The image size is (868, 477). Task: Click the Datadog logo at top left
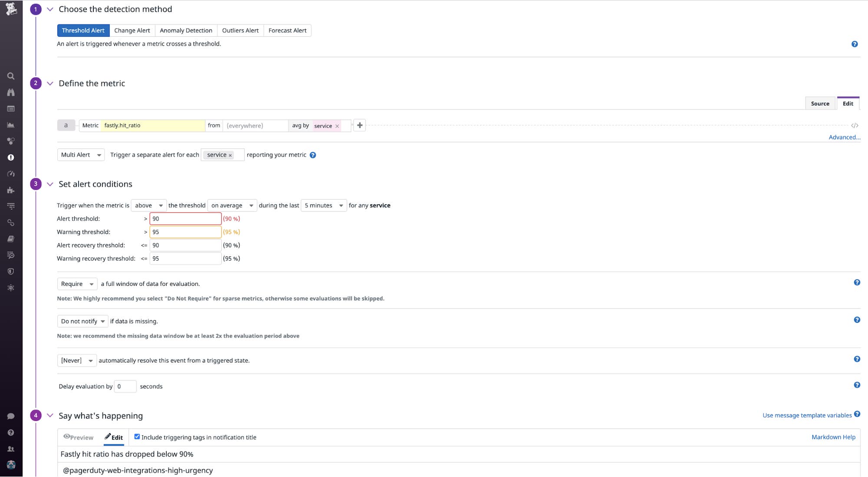[x=11, y=9]
